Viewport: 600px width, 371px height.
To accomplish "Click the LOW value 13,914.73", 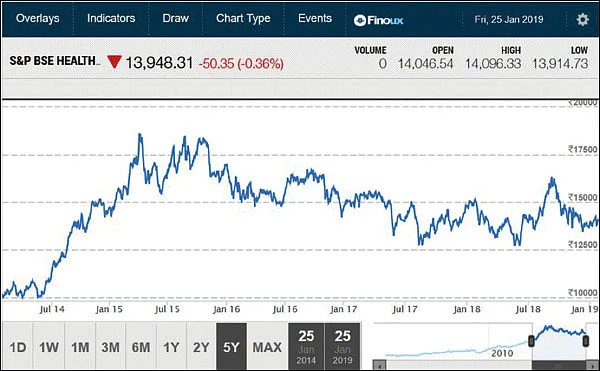I will pos(560,63).
